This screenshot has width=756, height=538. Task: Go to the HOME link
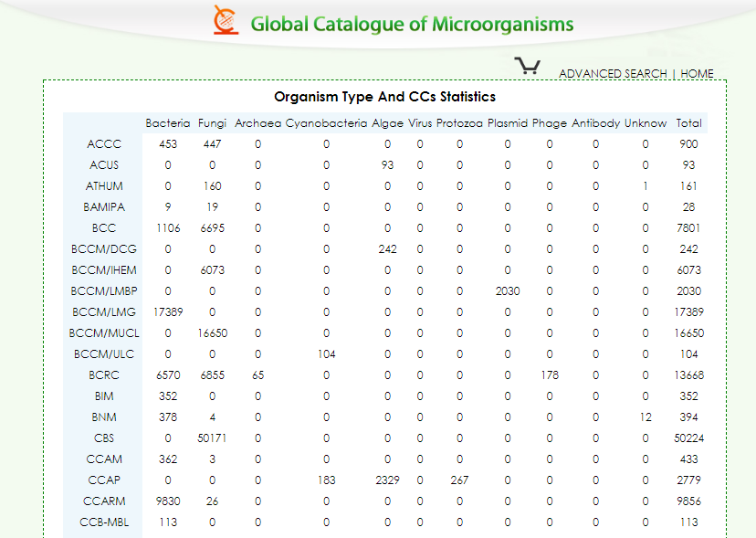coord(697,74)
